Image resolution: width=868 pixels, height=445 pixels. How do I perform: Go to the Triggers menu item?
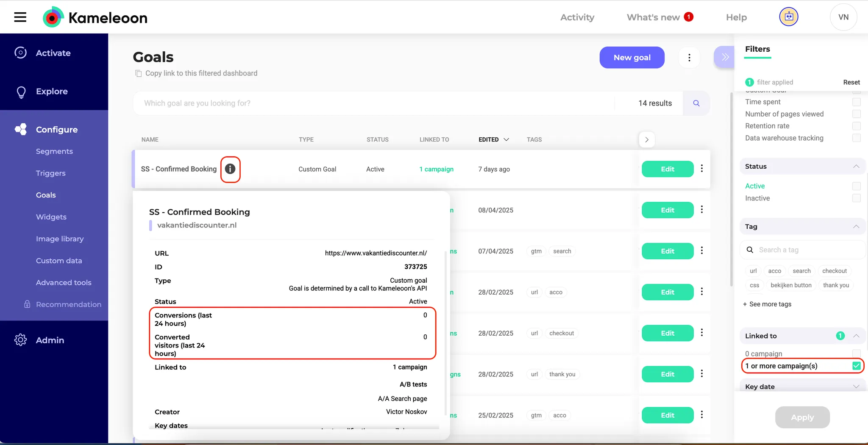click(50, 173)
